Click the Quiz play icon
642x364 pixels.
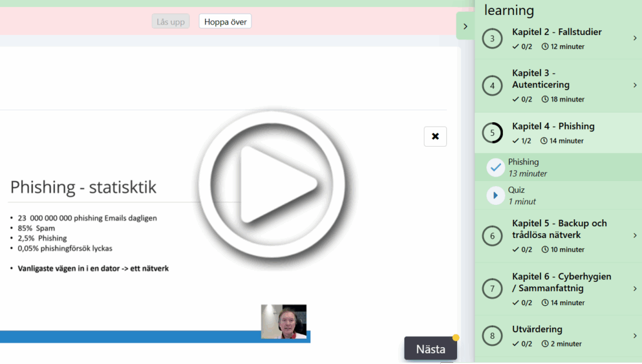tap(496, 195)
